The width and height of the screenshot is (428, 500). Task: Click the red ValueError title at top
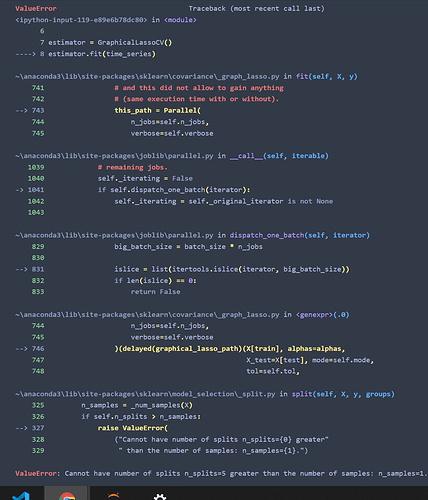coord(36,9)
